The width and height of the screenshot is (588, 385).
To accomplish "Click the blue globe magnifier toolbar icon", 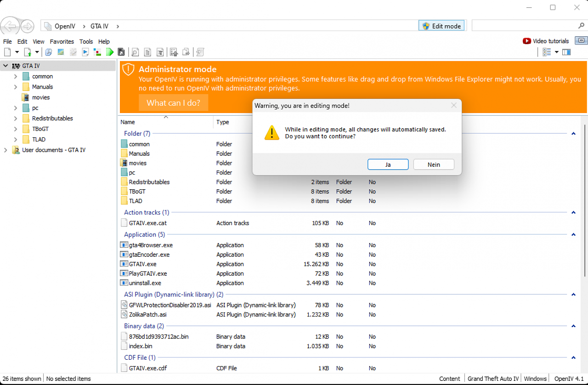I will click(x=49, y=52).
